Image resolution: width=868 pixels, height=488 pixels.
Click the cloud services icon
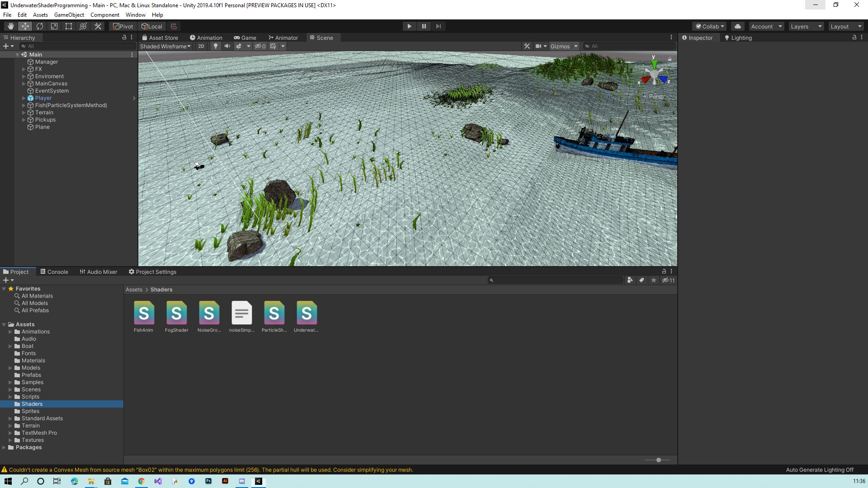click(x=737, y=26)
